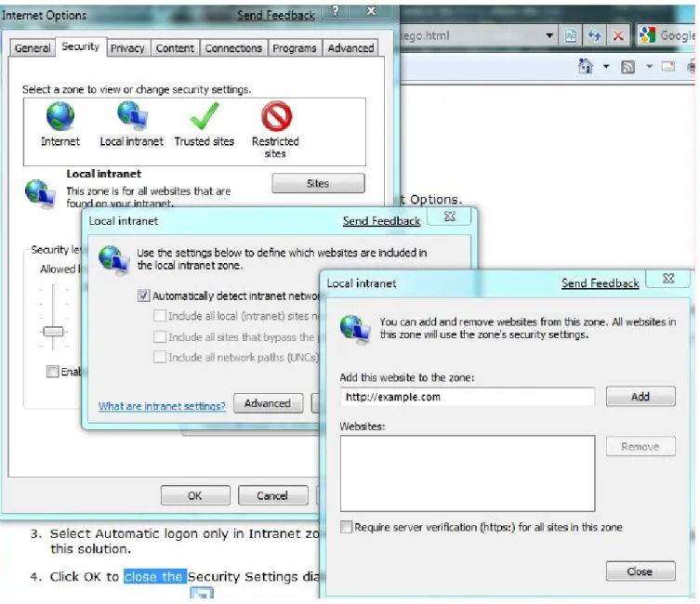Image resolution: width=700 pixels, height=604 pixels.
Task: Click OK in Internet Options
Action: pyautogui.click(x=195, y=495)
